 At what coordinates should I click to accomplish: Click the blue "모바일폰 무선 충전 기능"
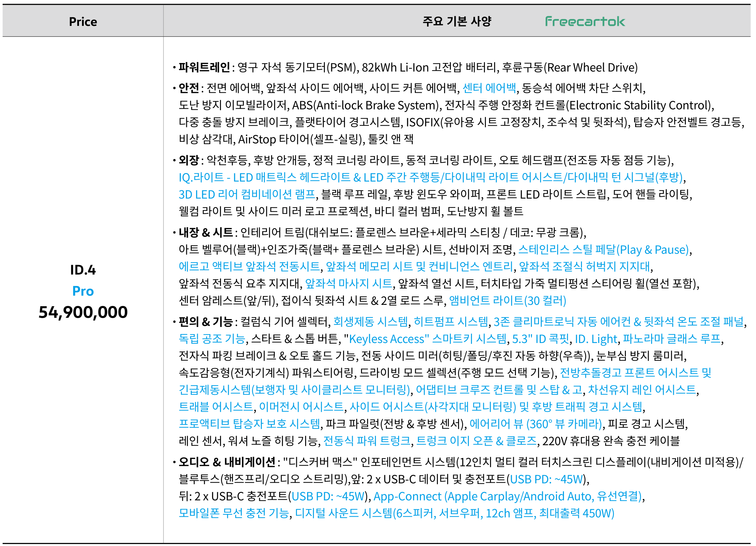234,513
